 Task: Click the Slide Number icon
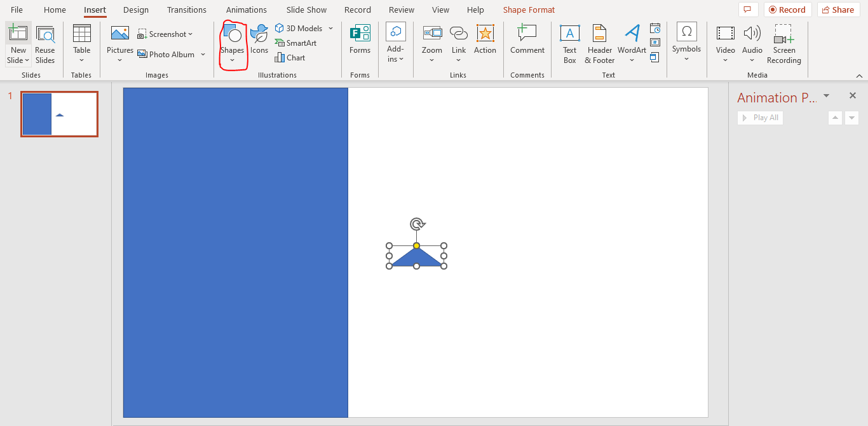pos(655,43)
